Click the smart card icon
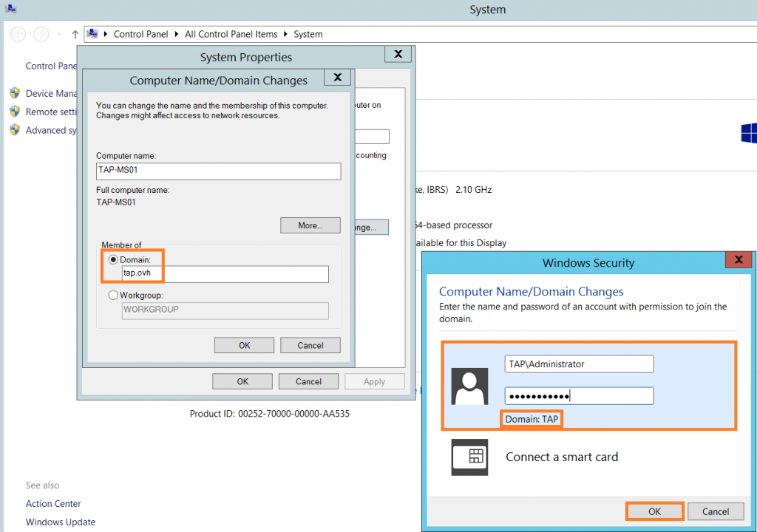This screenshot has height=532, width=757. 469,457
